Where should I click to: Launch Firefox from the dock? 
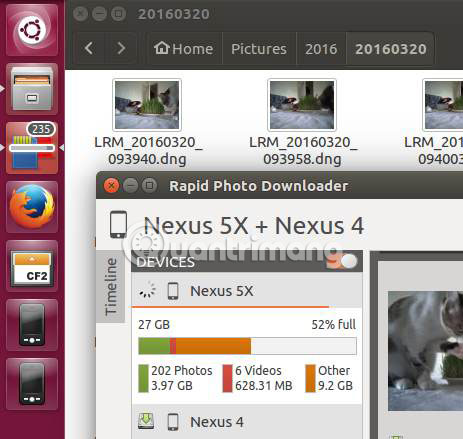(32, 207)
